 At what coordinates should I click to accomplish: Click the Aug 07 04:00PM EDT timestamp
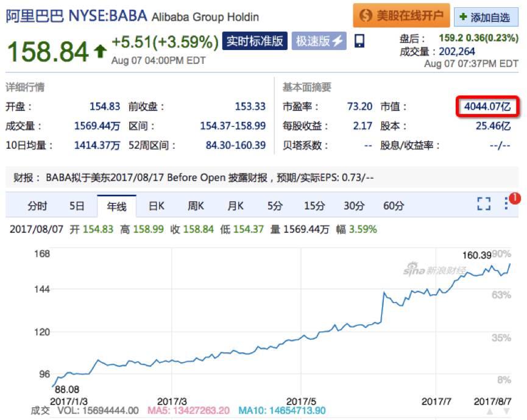158,60
